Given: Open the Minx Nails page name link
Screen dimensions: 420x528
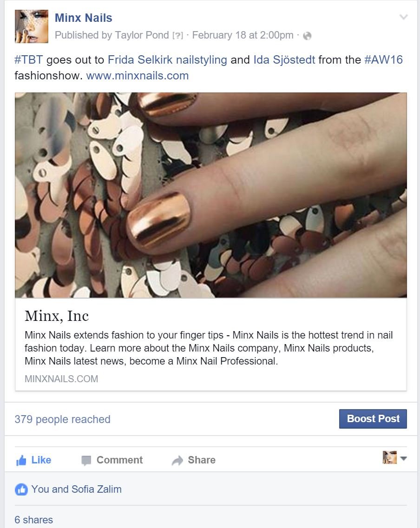Looking at the screenshot, I should [x=83, y=18].
